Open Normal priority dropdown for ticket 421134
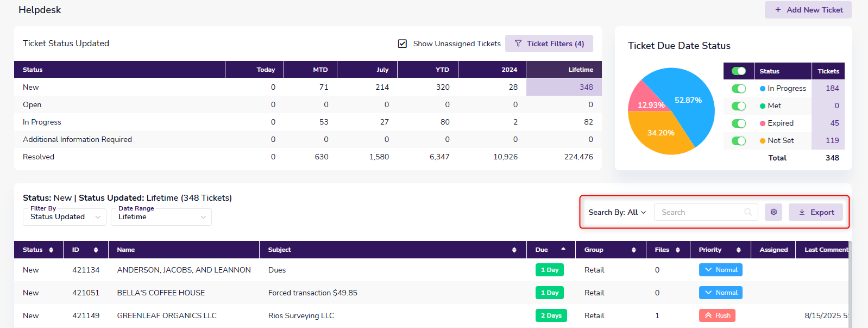Viewport: 868px width, 328px height. 720,270
